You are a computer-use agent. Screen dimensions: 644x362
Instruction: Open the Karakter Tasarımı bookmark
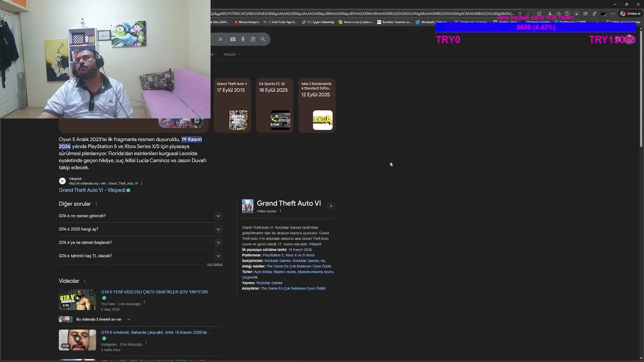coord(394,22)
